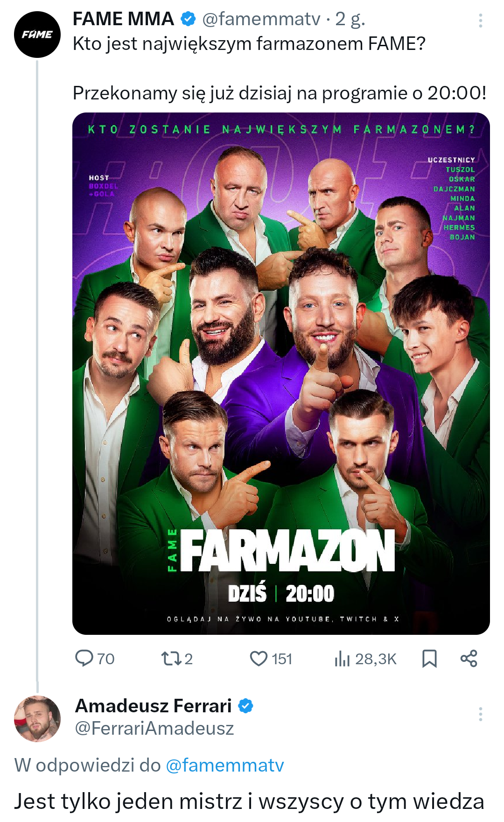Like the FAME MMA tweet
This screenshot has width=504, height=822.
(x=259, y=659)
